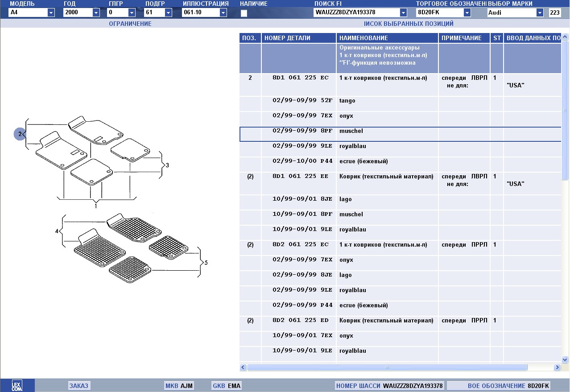Click the Заказ button in status bar
The height and width of the screenshot is (392, 570).
click(x=78, y=386)
